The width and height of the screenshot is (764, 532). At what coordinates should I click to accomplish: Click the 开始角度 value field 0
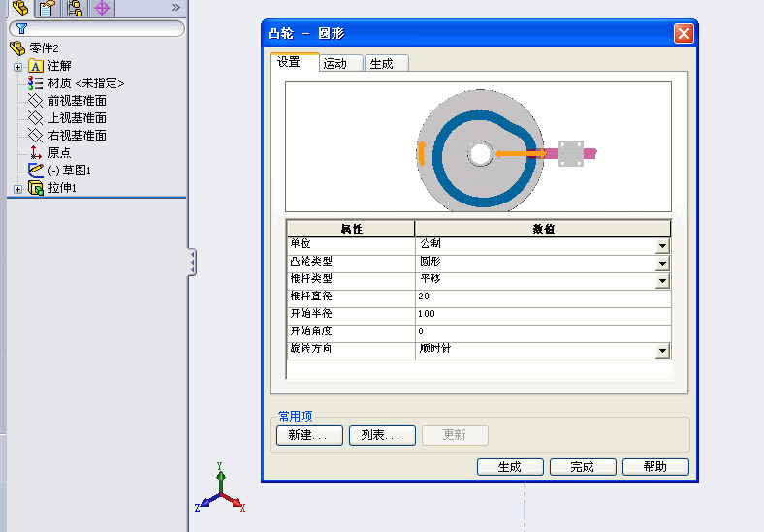(543, 333)
